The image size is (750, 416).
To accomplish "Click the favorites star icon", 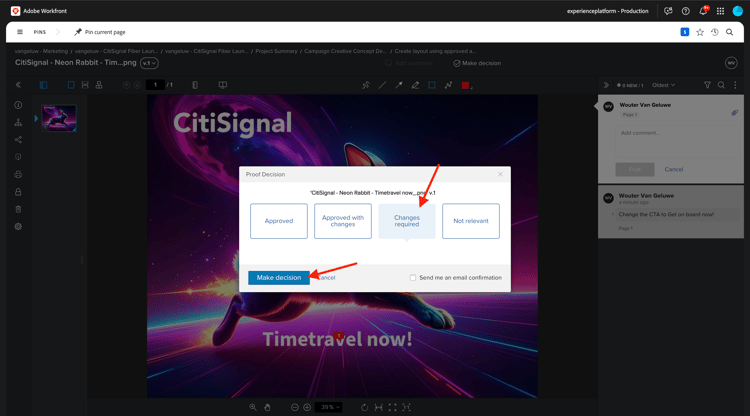I will click(x=700, y=32).
